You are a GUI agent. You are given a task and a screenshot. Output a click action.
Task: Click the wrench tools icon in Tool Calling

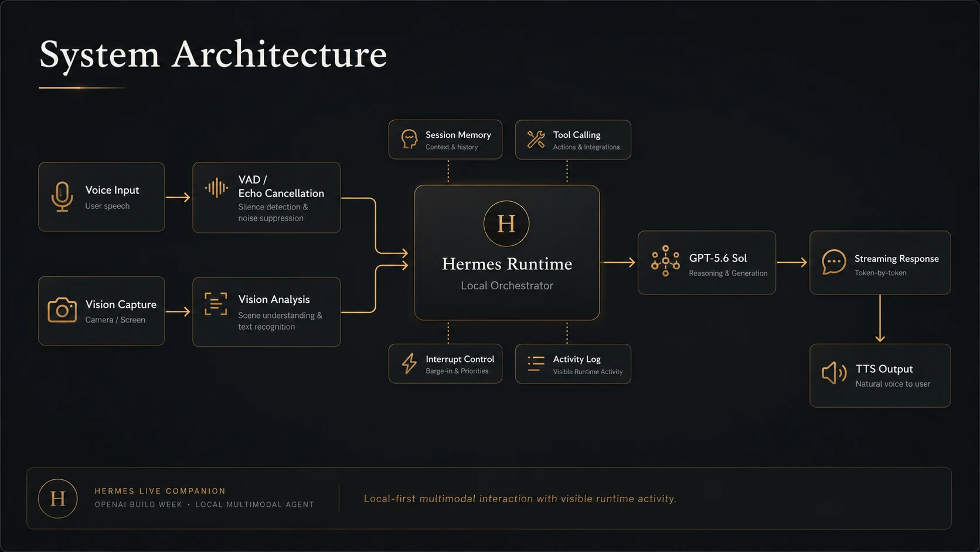[536, 139]
